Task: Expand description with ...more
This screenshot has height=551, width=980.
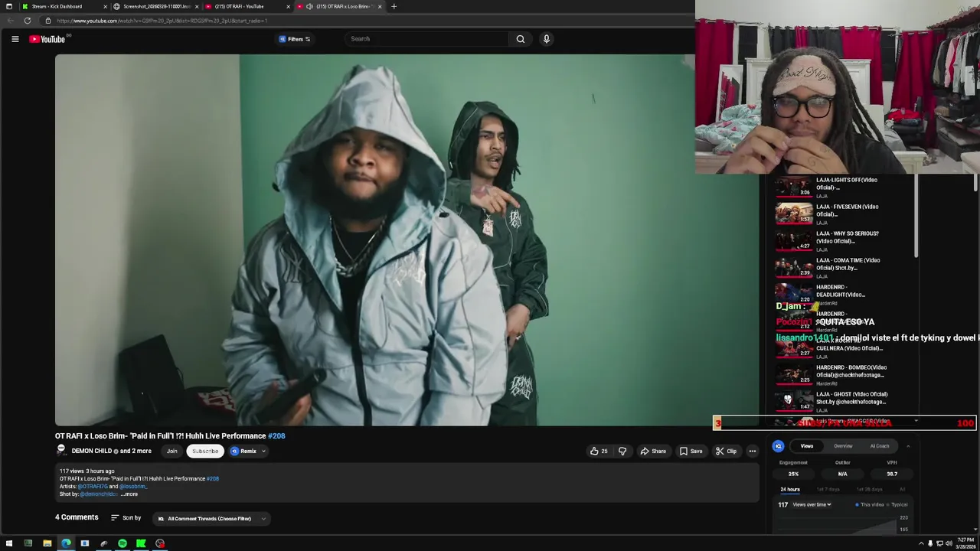Action: coord(129,494)
